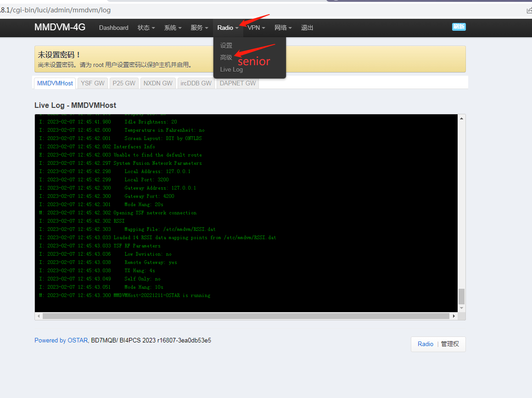Viewport: 532px width, 398px height.
Task: Click the log's horizontal scrollbar right arrow
Action: pyautogui.click(x=454, y=316)
